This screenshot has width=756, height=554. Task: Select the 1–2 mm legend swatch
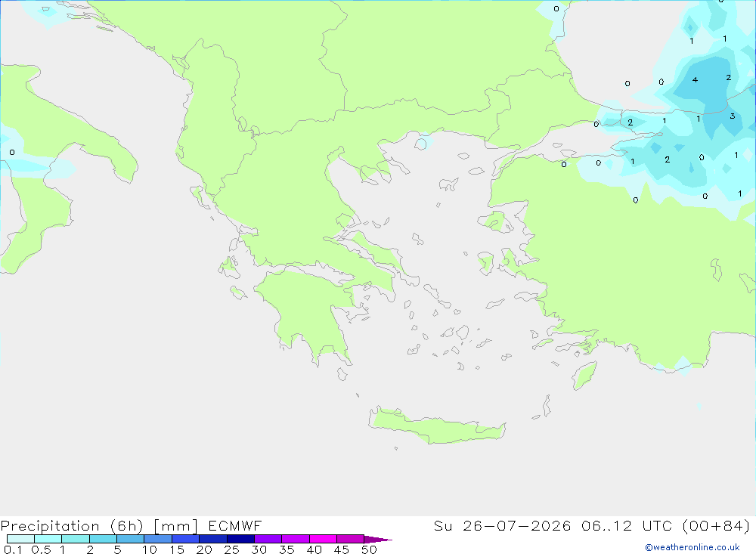(x=76, y=539)
